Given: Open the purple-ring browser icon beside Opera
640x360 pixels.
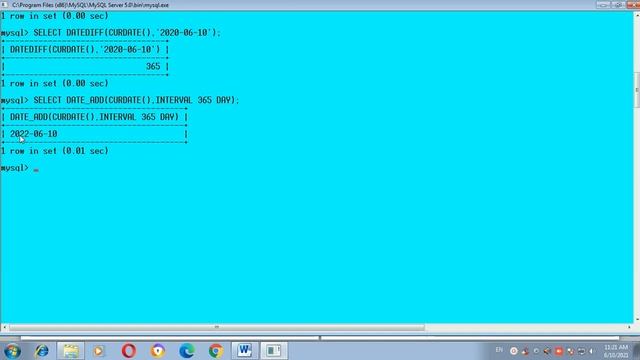Looking at the screenshot, I should pos(158,351).
